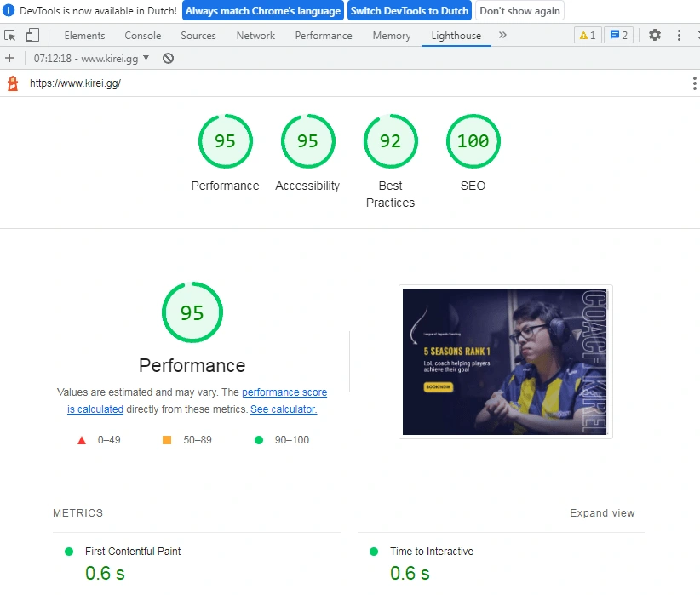Click the Lighthouse logo icon beside the URL
Viewport: 700px width, 595px height.
[13, 83]
